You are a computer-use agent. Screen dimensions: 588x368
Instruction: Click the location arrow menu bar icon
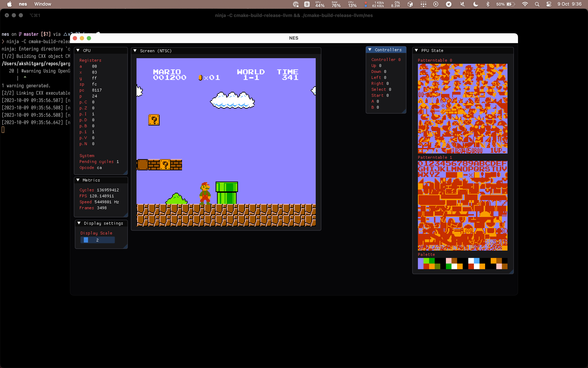coord(449,4)
